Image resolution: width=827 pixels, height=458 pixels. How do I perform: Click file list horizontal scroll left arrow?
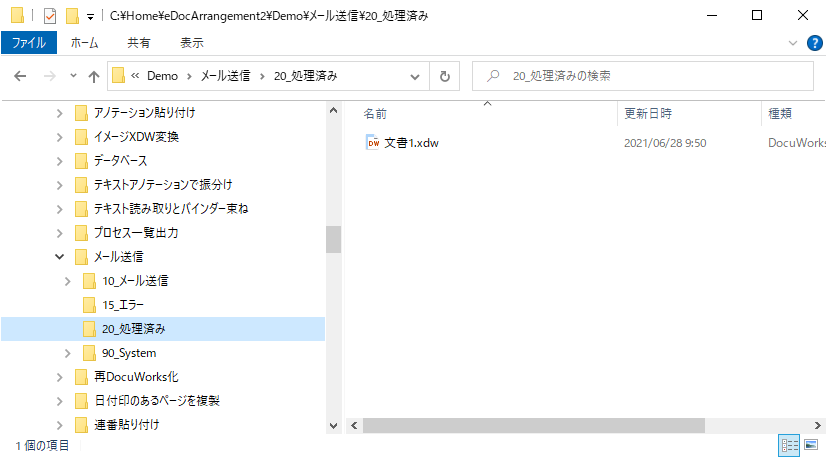pos(354,425)
